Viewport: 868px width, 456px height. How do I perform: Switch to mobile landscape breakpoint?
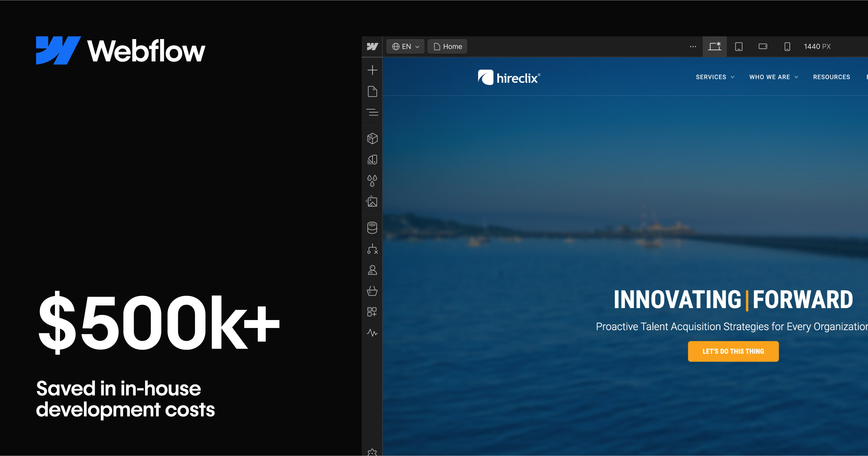tap(763, 46)
